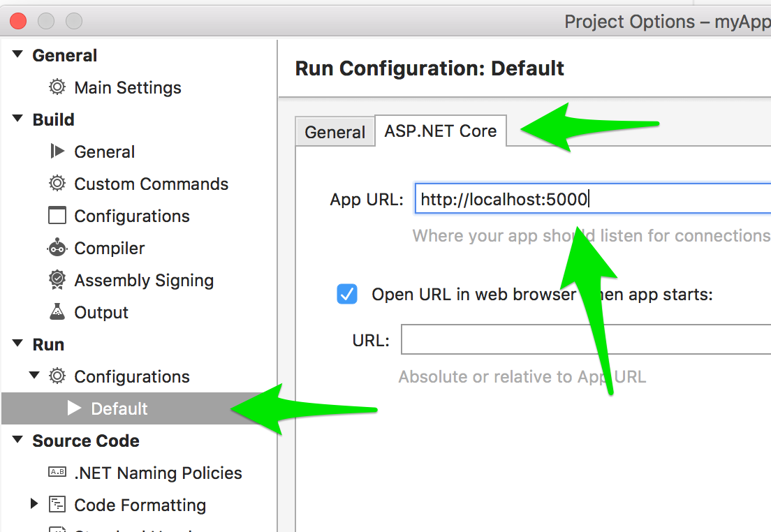Collapse the Build section triangle
771x532 pixels.
coord(17,119)
